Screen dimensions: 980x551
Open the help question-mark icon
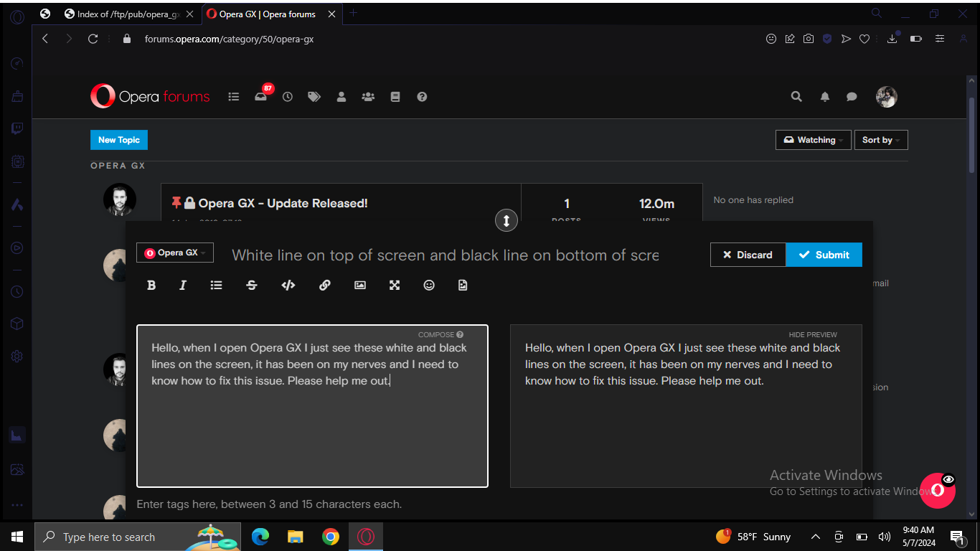pyautogui.click(x=422, y=97)
